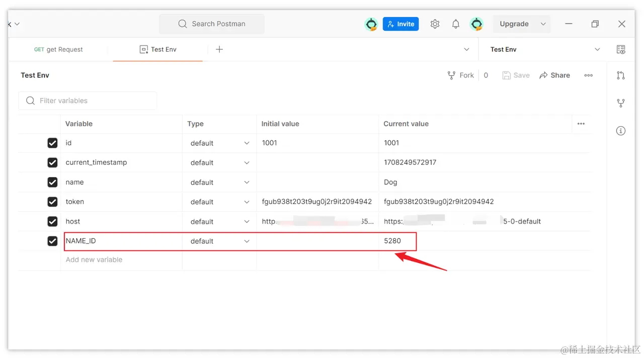Expand the tab list chevron
Viewport: 644px width, 358px height.
[x=466, y=49]
